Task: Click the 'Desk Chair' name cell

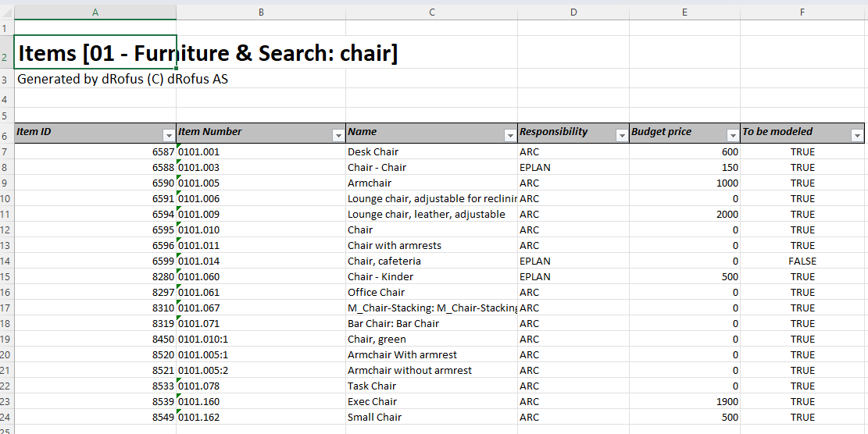Action: (431, 151)
